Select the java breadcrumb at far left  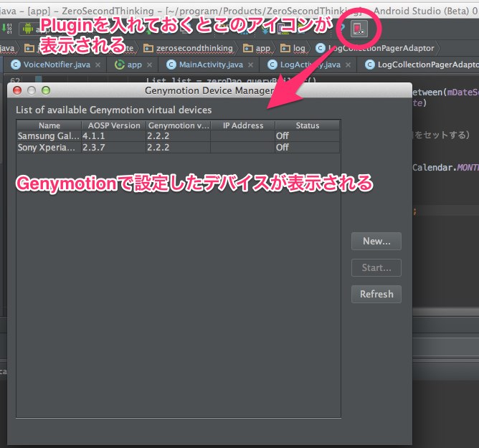point(7,48)
